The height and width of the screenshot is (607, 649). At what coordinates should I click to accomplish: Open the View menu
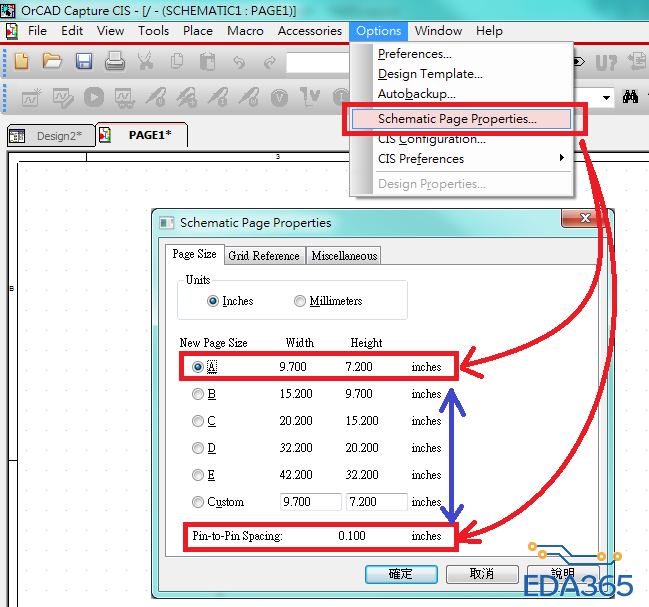(x=111, y=31)
